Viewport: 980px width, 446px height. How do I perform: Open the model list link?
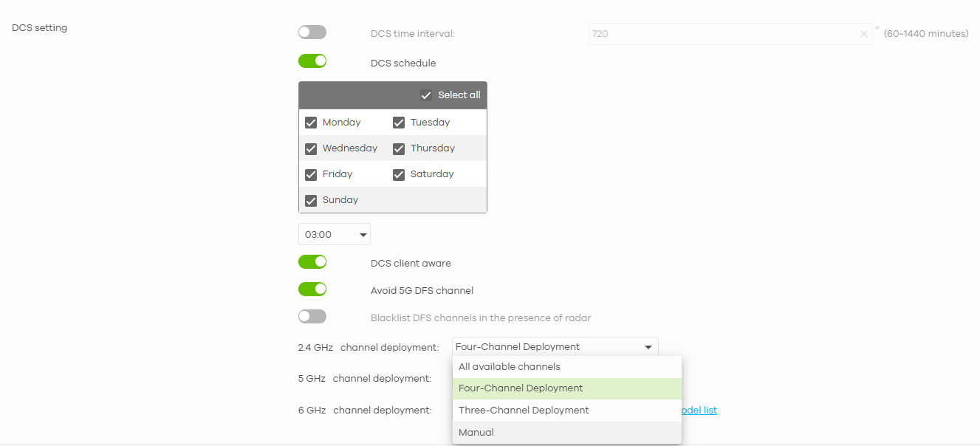697,410
